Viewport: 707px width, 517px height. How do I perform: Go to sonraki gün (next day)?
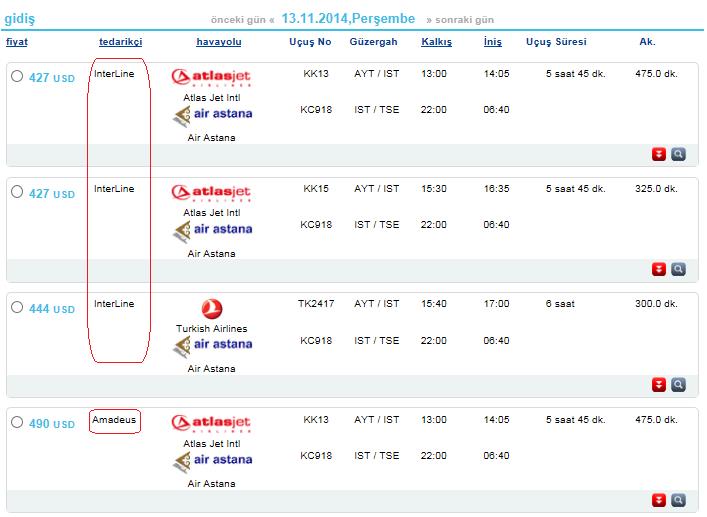(x=460, y=20)
